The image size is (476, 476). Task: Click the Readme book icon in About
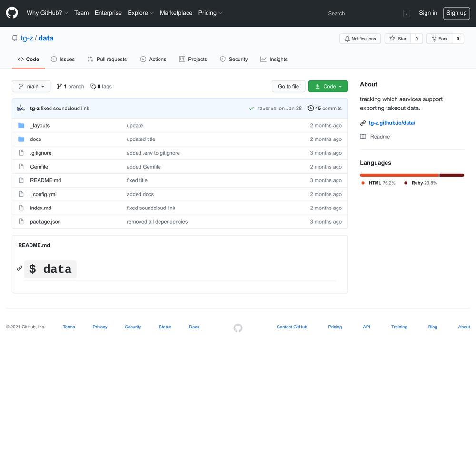363,137
